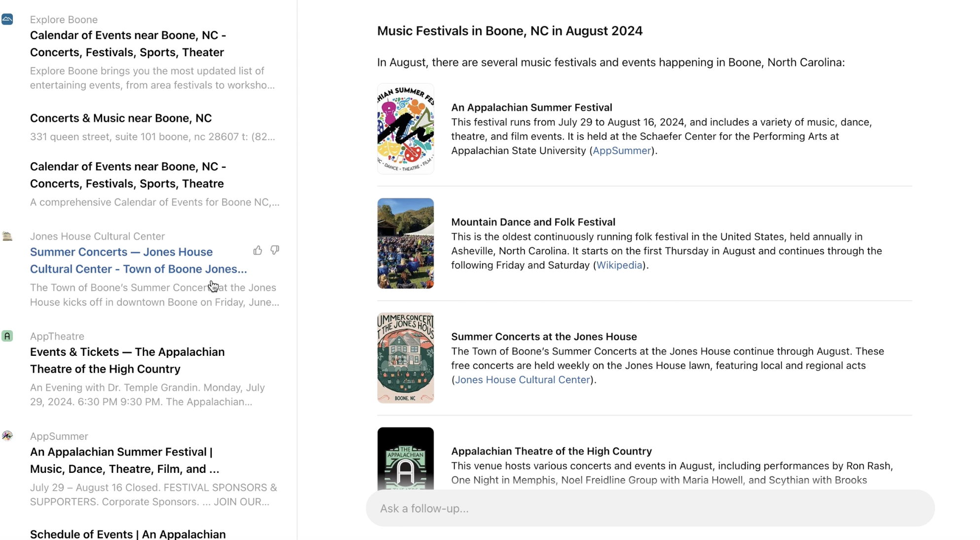Open Events & Tickets Appalachian Theatre result
Image resolution: width=980 pixels, height=540 pixels.
point(127,360)
